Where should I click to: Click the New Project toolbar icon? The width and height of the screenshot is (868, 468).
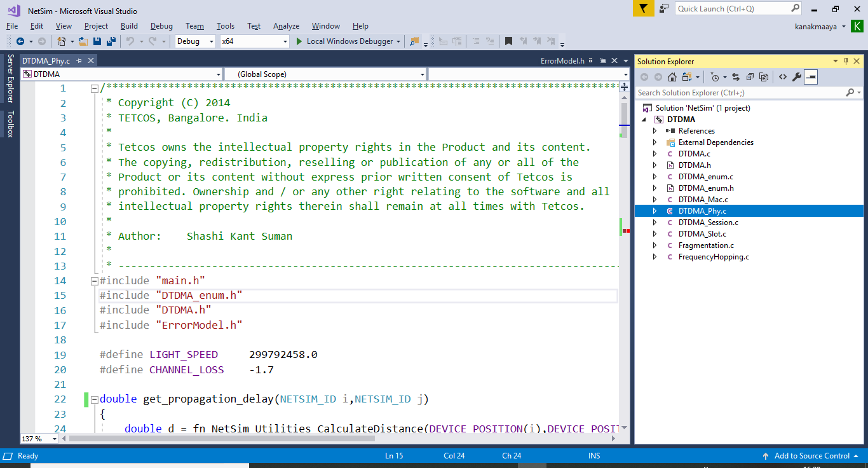(x=62, y=41)
